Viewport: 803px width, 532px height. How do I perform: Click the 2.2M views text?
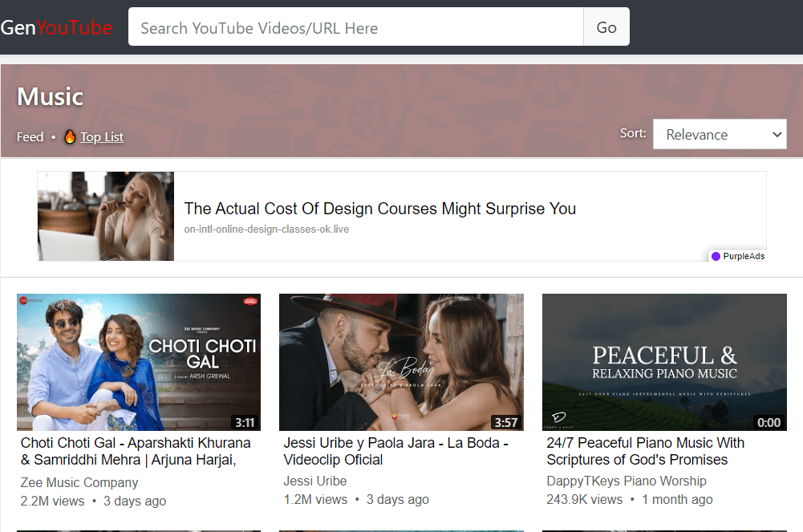click(52, 501)
